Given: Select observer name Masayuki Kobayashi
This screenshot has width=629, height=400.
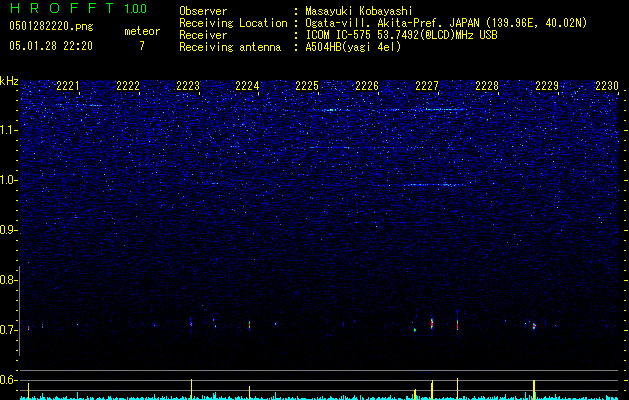Looking at the screenshot, I should pyautogui.click(x=359, y=11).
